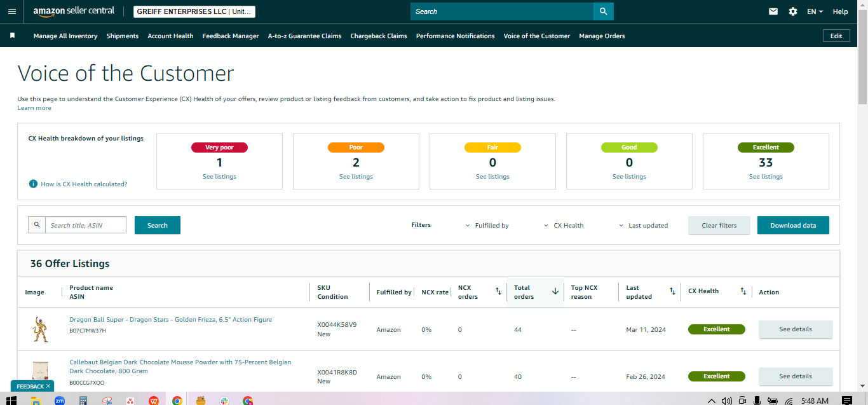This screenshot has height=405, width=868.
Task: Open the settings gear icon
Action: (x=793, y=11)
